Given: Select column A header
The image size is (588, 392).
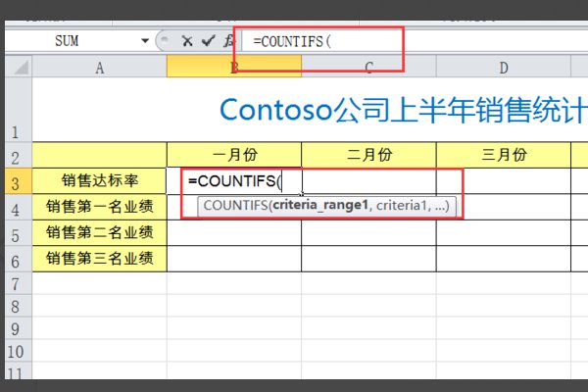Looking at the screenshot, I should 99,68.
